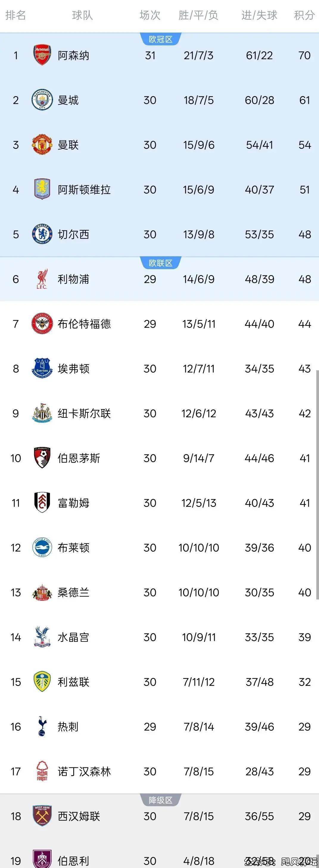Viewport: 319px width, 868px height.
Task: Open the Aston Villa club logo
Action: pos(42,189)
